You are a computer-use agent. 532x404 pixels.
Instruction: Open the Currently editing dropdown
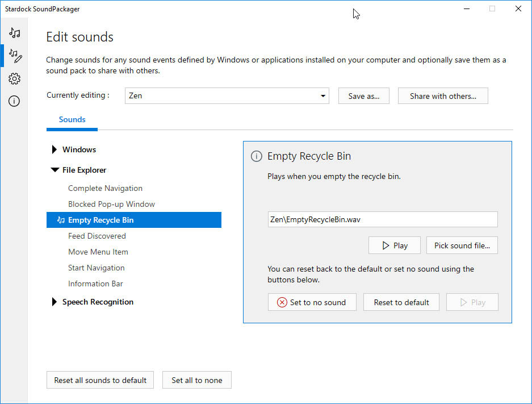click(x=227, y=95)
